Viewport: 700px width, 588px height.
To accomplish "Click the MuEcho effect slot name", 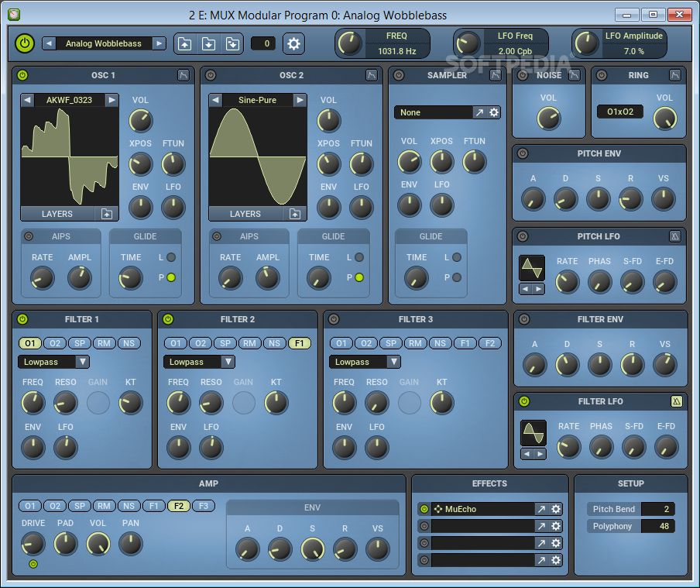I will tap(483, 509).
